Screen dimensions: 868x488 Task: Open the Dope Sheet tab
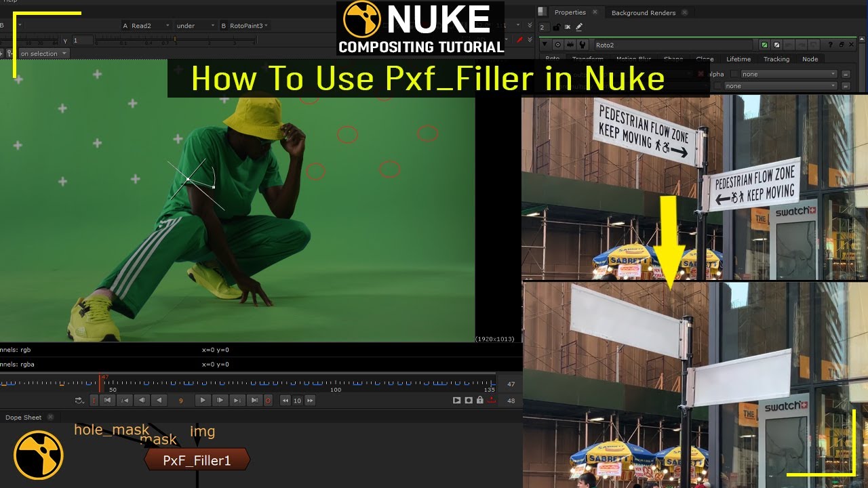24,418
